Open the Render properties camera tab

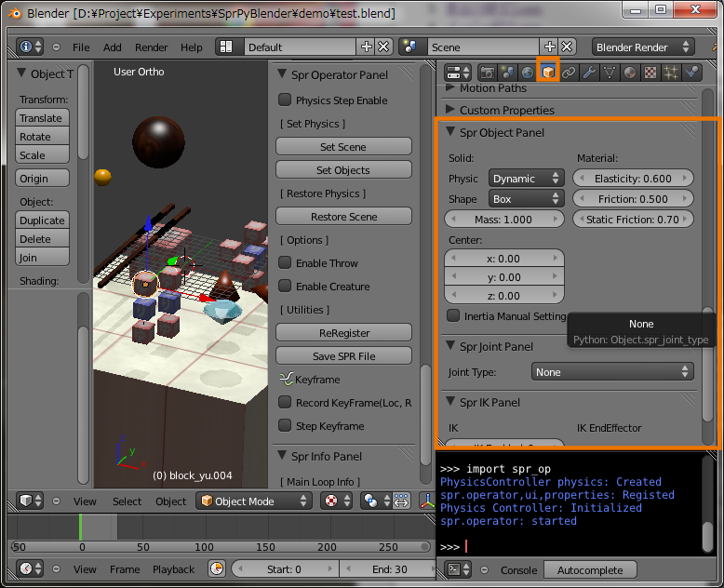pos(487,73)
